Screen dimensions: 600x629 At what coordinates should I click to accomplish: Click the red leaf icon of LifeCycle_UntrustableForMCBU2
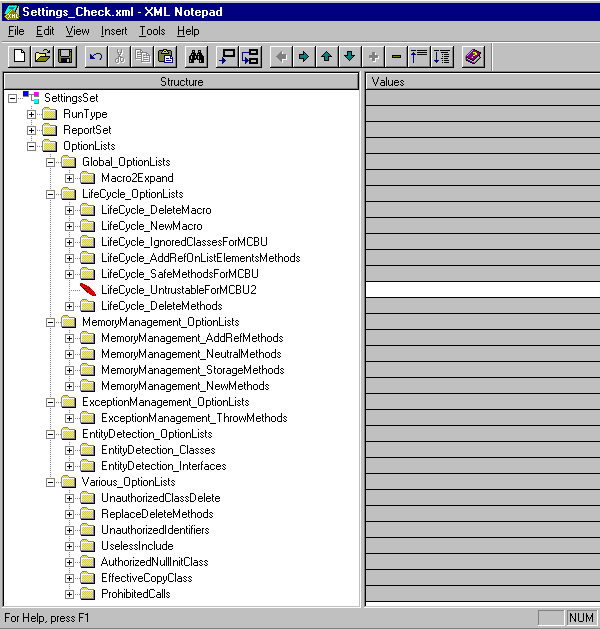(88, 289)
